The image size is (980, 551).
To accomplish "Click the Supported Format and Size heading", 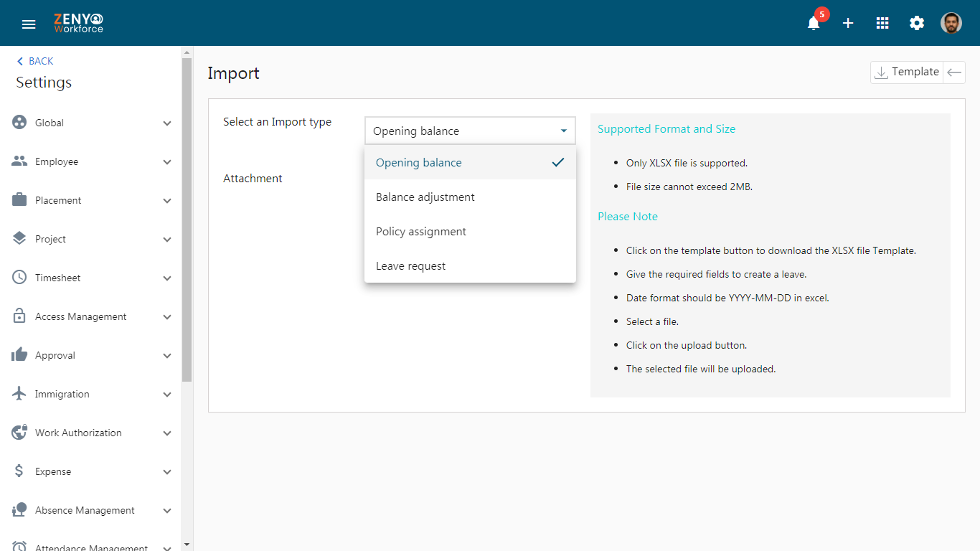I will tap(666, 129).
